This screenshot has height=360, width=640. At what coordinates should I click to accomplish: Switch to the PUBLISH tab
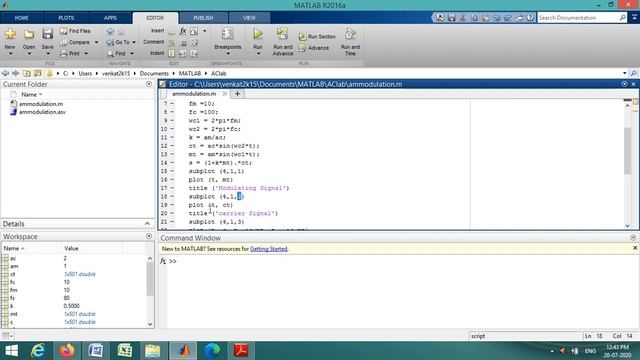click(203, 18)
